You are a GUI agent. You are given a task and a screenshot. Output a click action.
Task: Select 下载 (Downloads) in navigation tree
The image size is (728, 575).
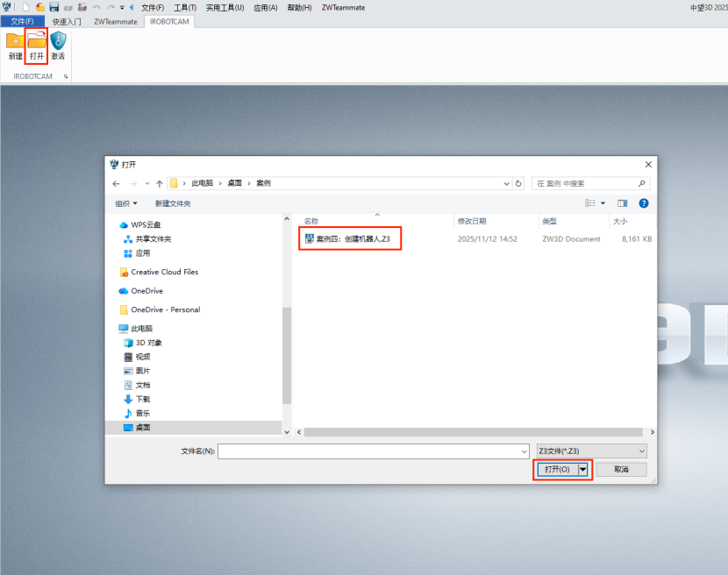(142, 399)
